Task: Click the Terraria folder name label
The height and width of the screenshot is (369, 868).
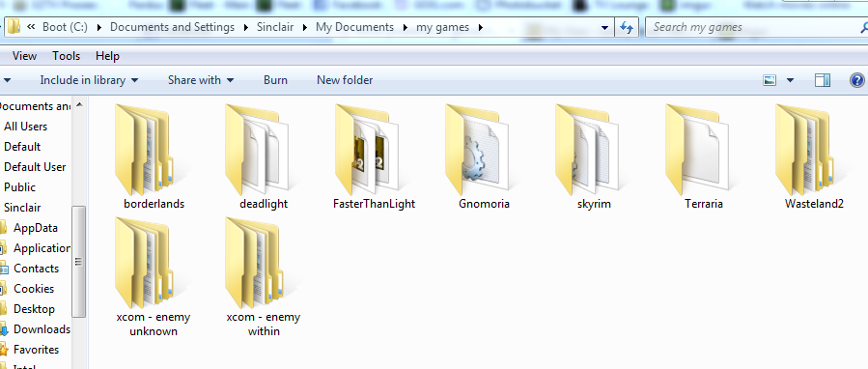Action: [704, 204]
